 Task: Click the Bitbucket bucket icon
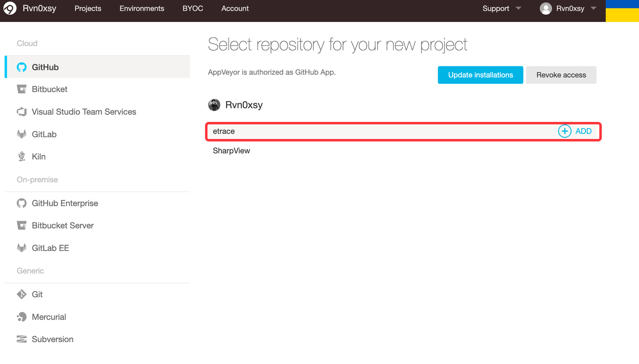pos(22,89)
